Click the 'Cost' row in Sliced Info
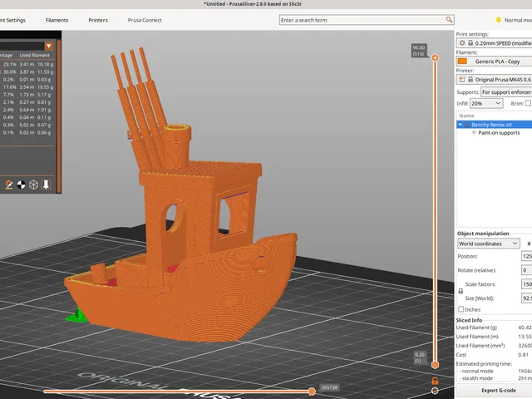 [494, 355]
